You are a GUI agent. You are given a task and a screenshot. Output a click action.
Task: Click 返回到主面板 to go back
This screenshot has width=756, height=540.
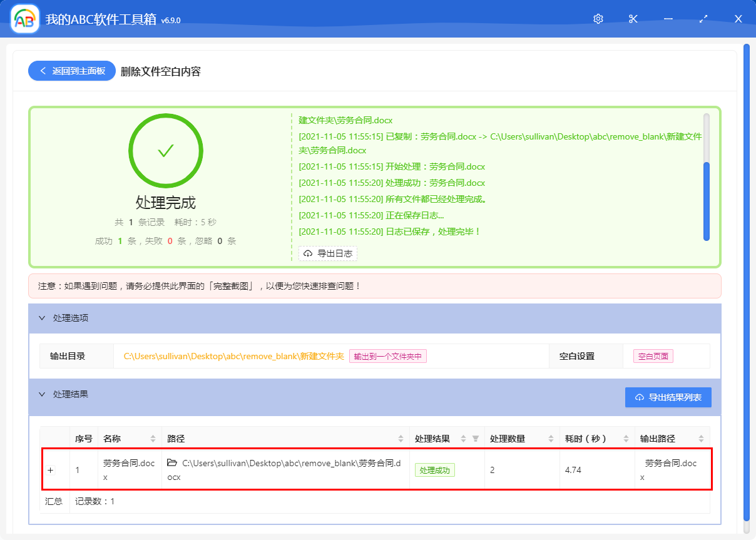(71, 71)
